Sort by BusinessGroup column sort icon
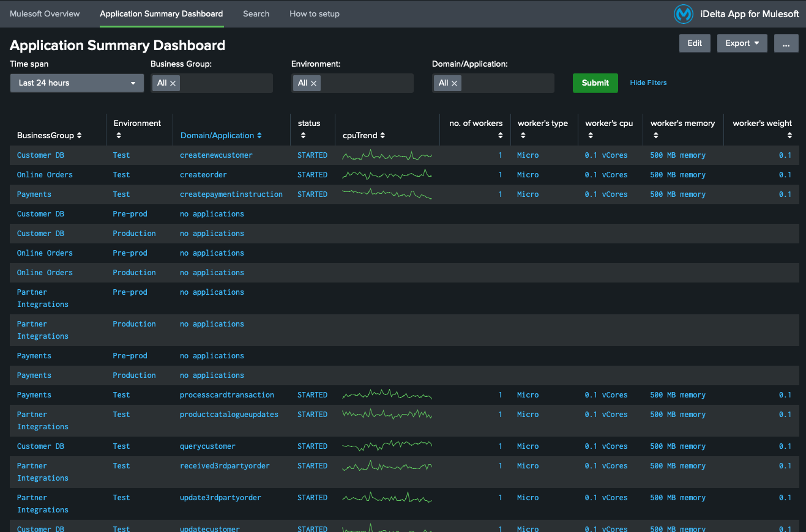Image resolution: width=806 pixels, height=532 pixels. click(x=79, y=136)
